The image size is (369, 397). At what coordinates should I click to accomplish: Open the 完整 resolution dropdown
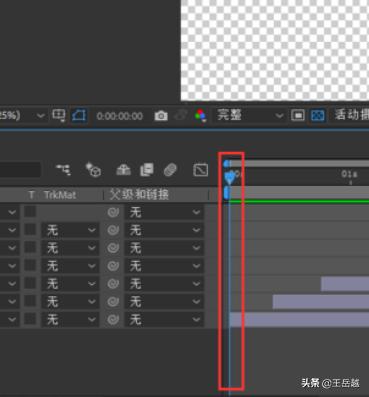click(x=249, y=116)
